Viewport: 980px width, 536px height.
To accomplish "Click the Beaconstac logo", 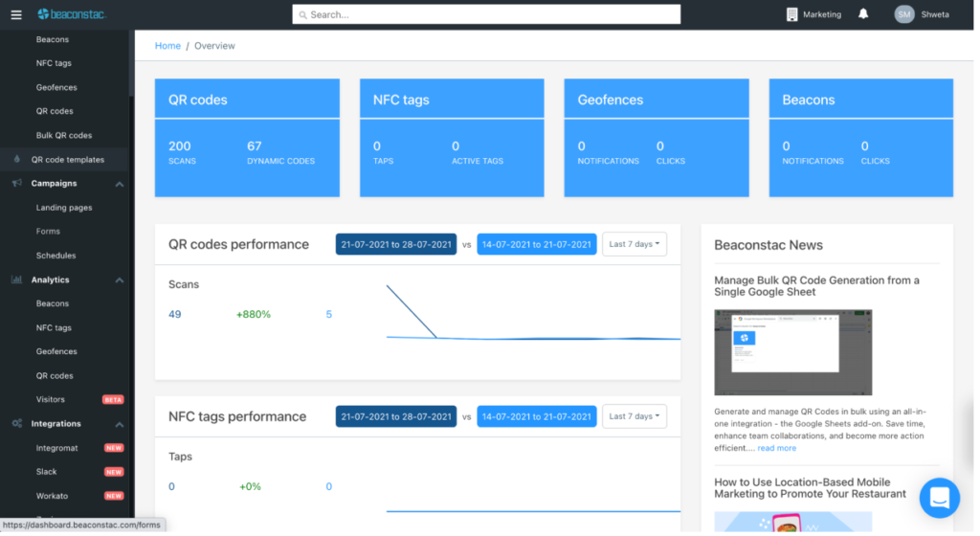I will point(72,13).
